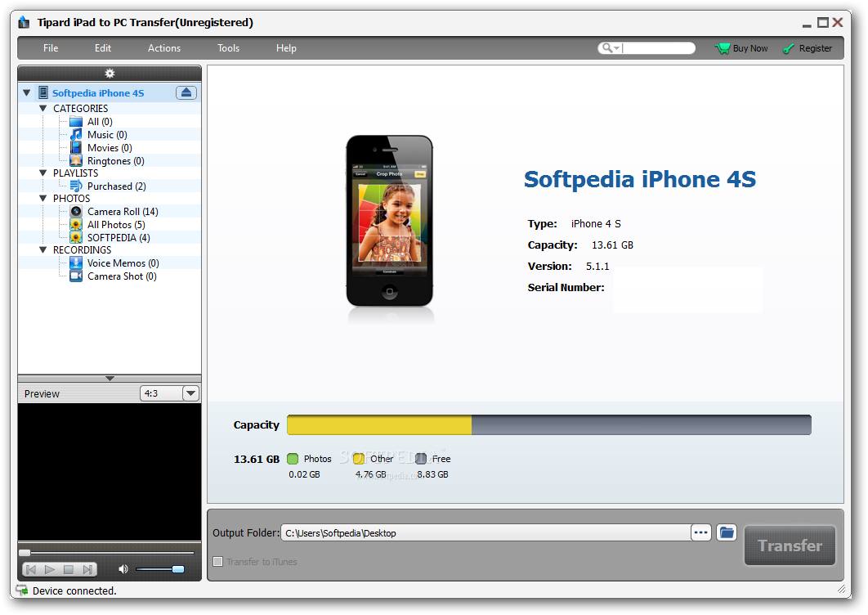
Task: Open the Tools menu
Action: (228, 48)
